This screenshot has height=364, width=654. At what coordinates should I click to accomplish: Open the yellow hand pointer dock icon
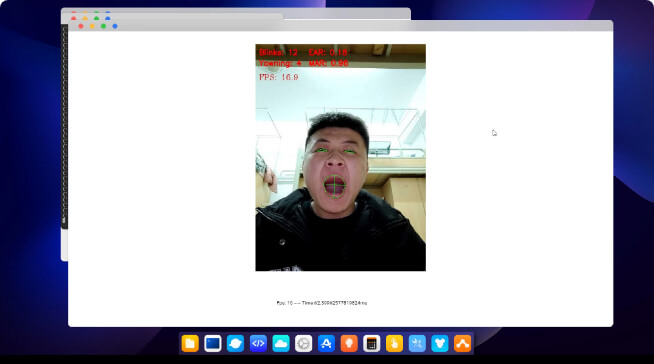[394, 344]
